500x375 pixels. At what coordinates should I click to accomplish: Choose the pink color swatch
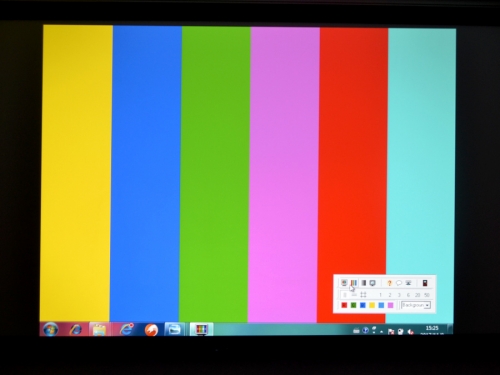[391, 305]
